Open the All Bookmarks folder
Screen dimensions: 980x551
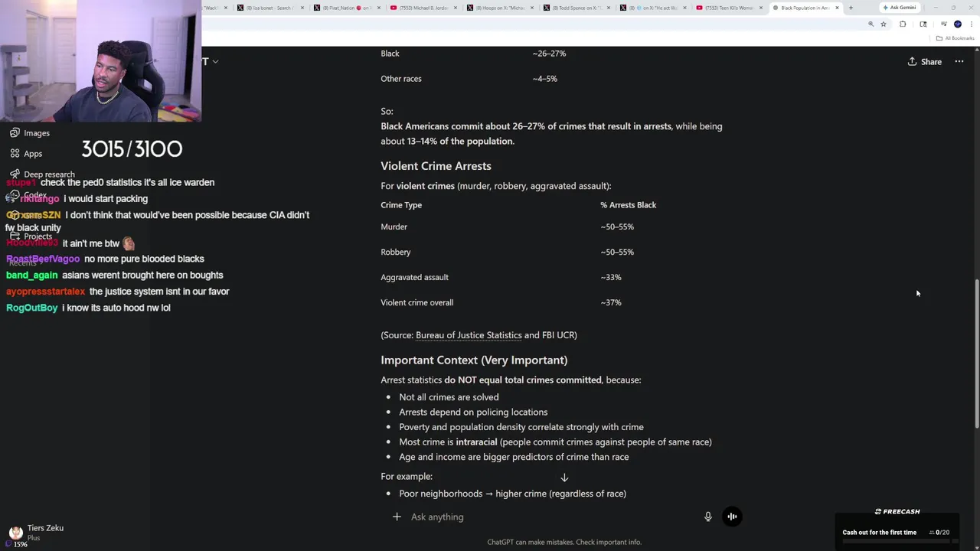point(954,38)
